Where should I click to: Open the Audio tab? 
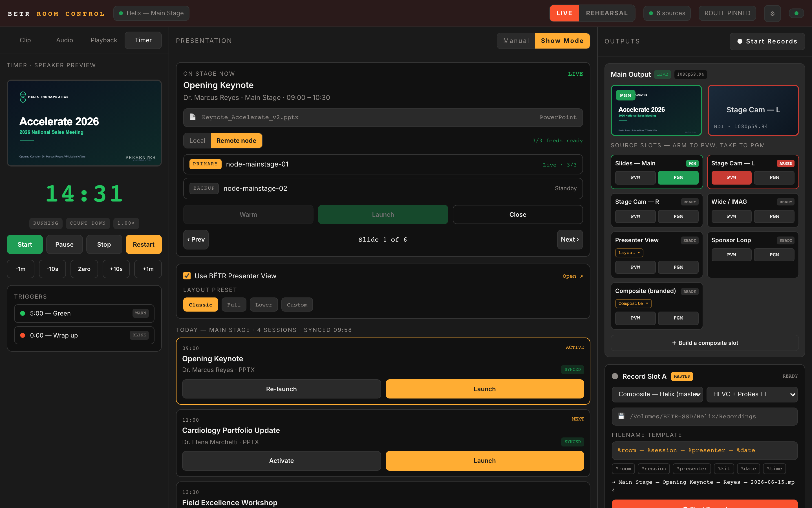pos(64,40)
